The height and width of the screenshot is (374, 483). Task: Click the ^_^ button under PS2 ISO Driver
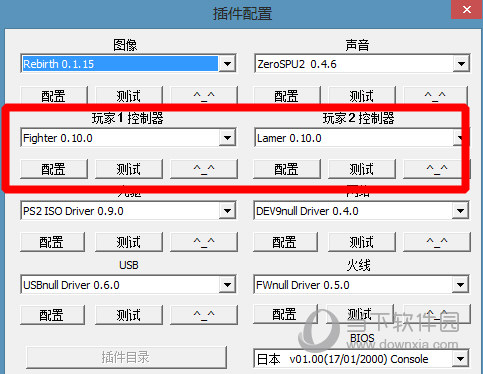pos(204,242)
